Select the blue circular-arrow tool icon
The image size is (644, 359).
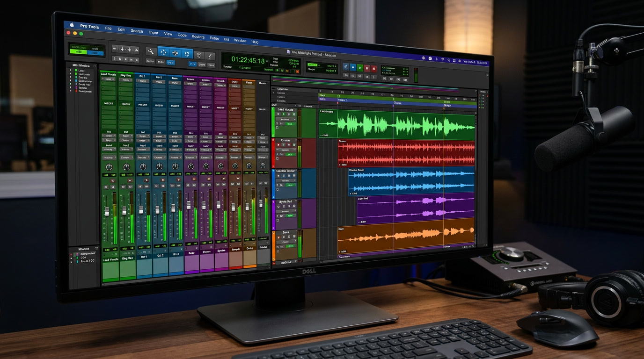[187, 54]
